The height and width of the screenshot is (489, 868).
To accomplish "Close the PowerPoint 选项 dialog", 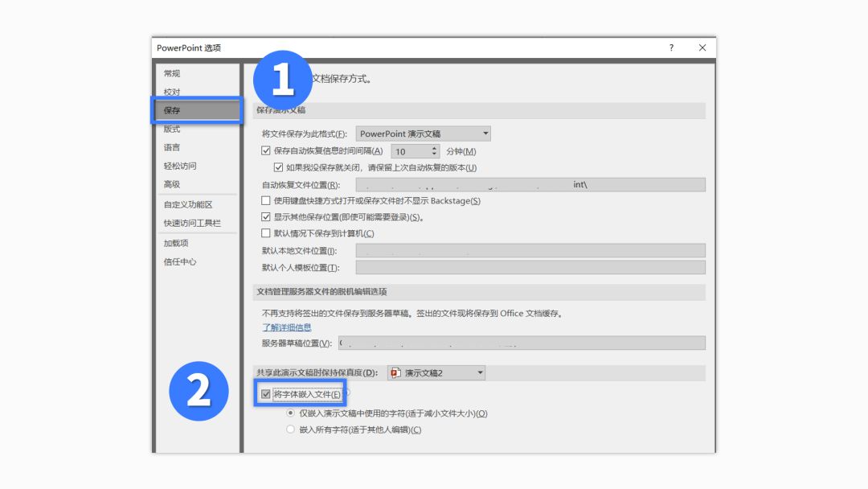I will 702,47.
